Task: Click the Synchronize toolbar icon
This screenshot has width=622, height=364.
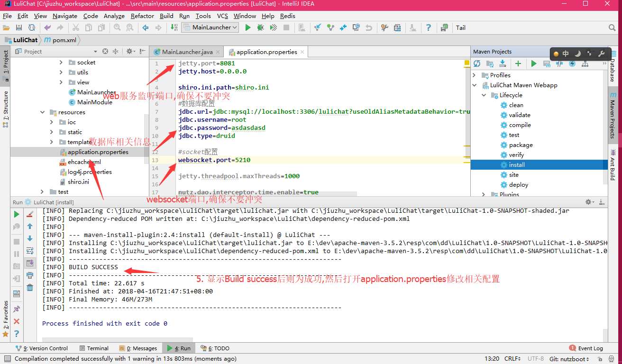Action: click(32, 27)
